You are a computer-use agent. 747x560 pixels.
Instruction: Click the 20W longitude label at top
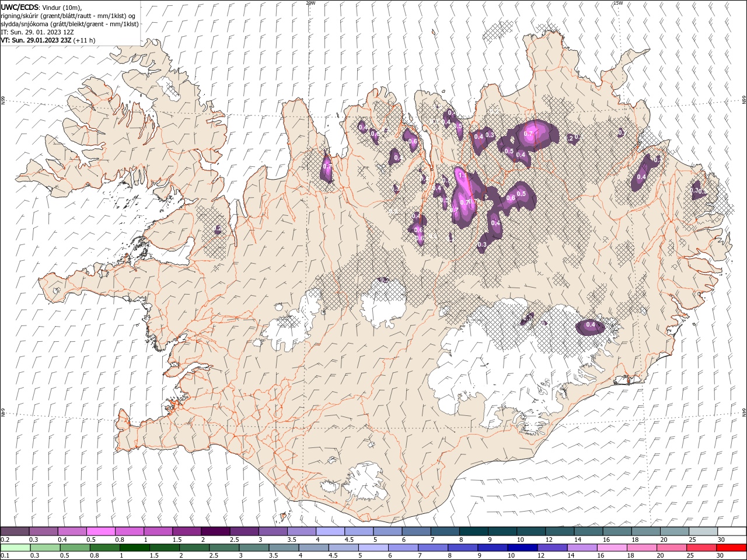310,3
